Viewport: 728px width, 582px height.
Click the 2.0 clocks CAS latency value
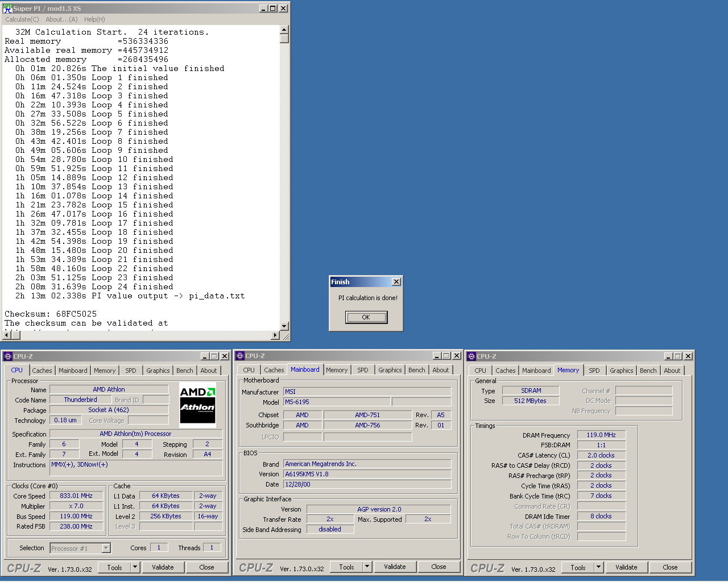(x=602, y=455)
